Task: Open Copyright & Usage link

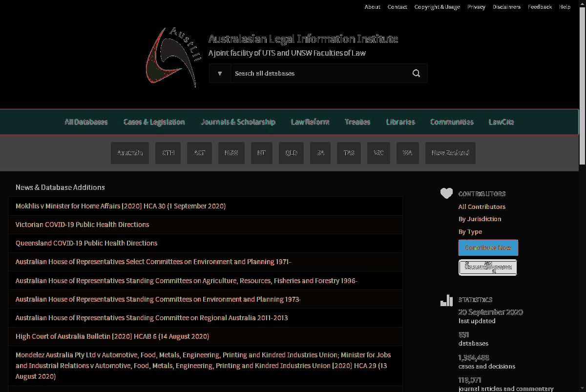Action: click(437, 7)
